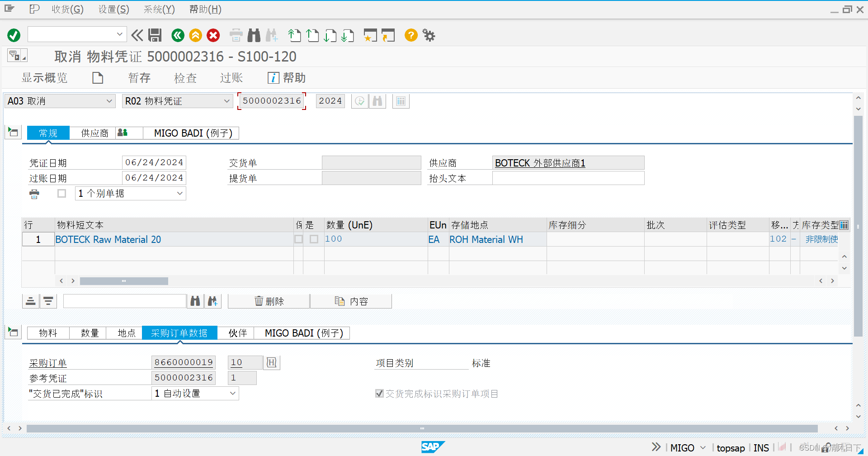Click the First Page icon
The width and height of the screenshot is (868, 456).
(295, 35)
